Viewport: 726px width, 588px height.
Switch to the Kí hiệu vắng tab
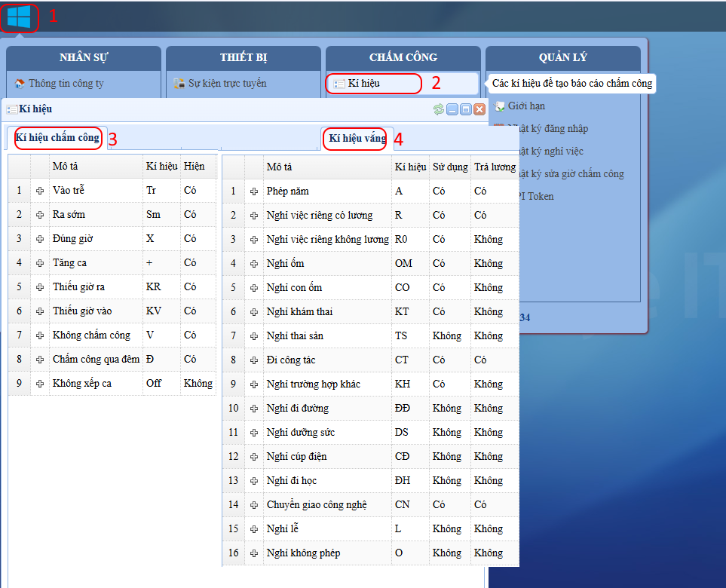click(357, 138)
